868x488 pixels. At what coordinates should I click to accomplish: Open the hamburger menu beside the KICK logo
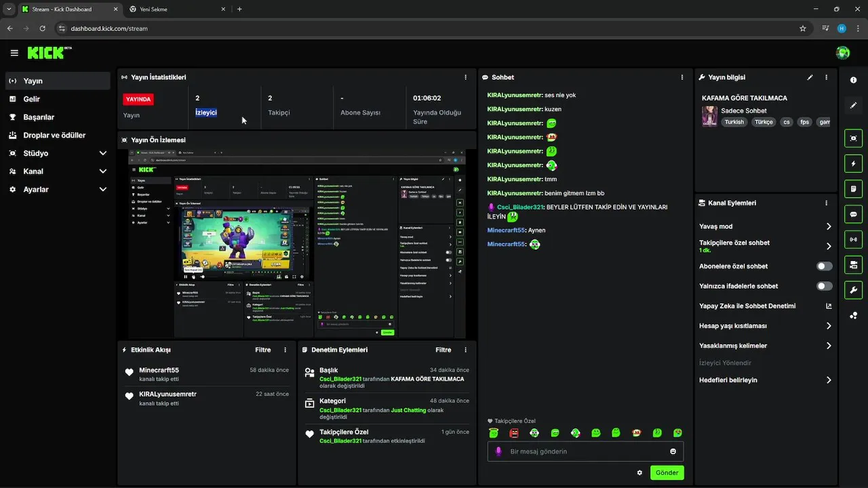14,53
